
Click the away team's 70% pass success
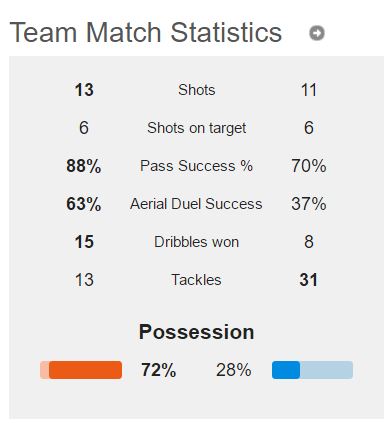pyautogui.click(x=309, y=166)
